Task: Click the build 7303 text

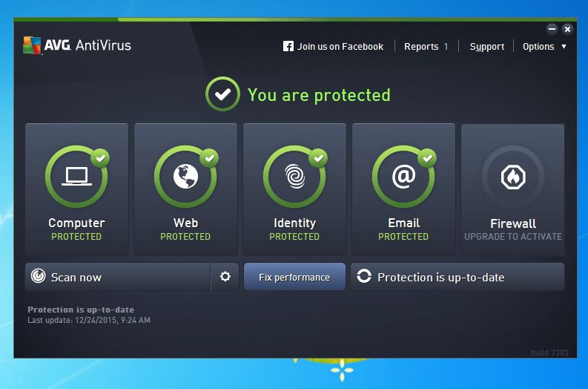Action: (x=549, y=353)
